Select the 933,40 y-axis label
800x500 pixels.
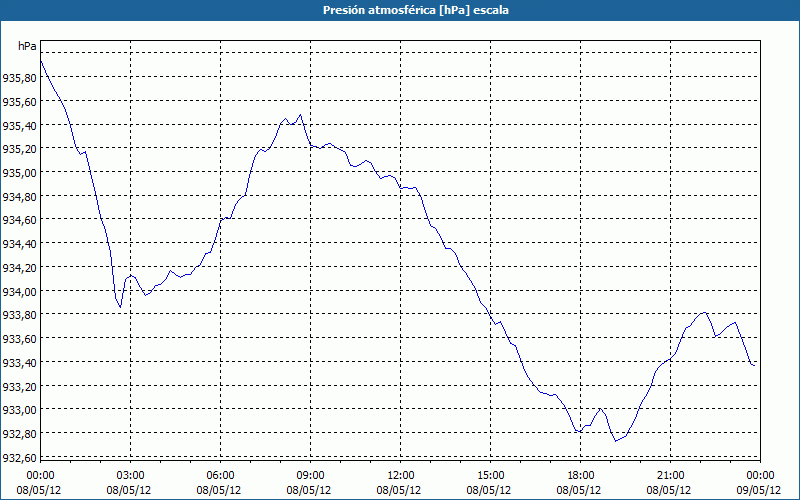click(19, 362)
